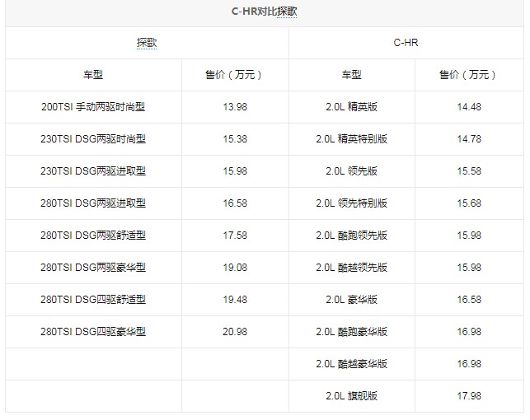Select the 20.98 price cell
The width and height of the screenshot is (530, 420).
[x=236, y=332]
